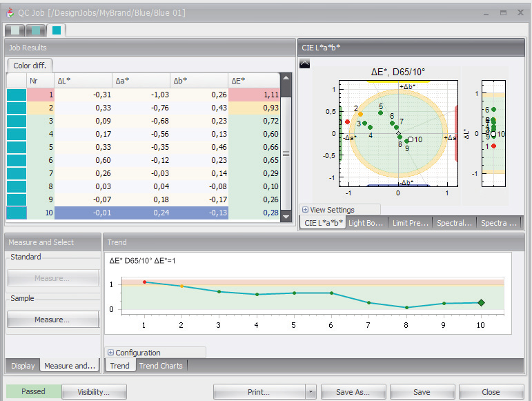
Task: Click the Passed status indicator
Action: (34, 391)
